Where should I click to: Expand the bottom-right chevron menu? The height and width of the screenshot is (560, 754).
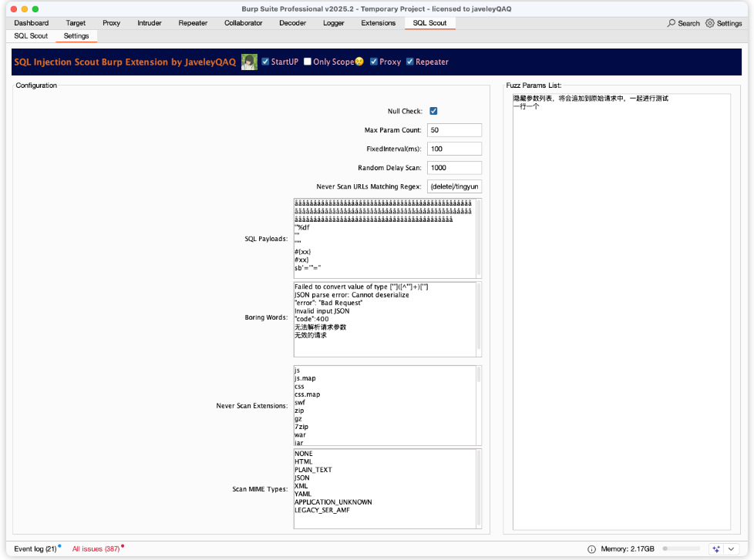click(x=731, y=549)
